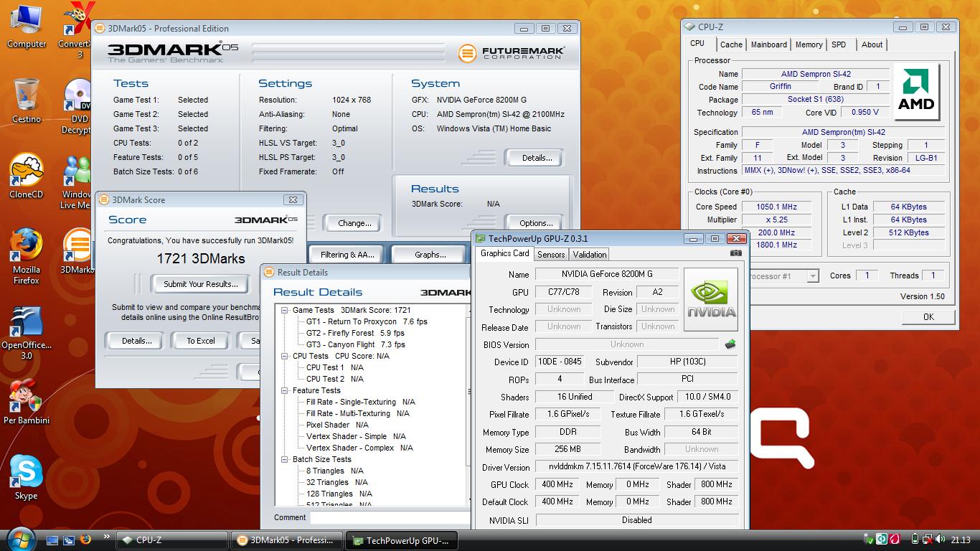Open the Mozilla Firefox desktop shortcut
This screenshot has width=980, height=551.
tap(27, 255)
